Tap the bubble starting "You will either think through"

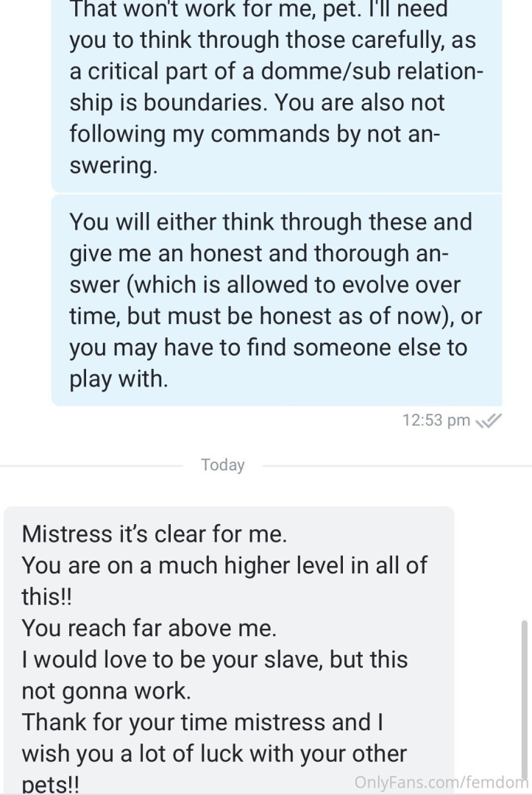276,300
